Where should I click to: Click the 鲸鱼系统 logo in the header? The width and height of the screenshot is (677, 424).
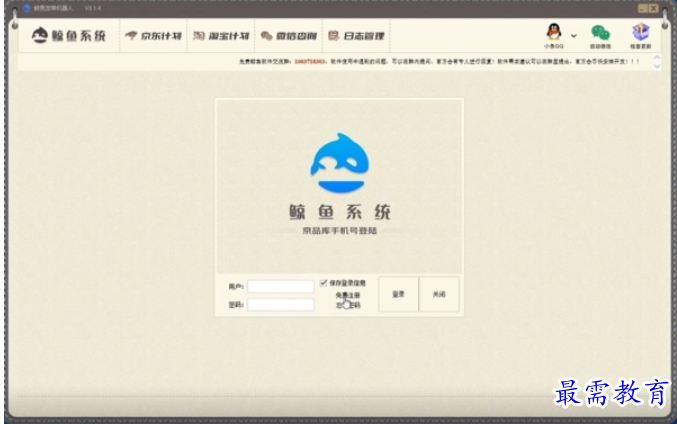pyautogui.click(x=69, y=35)
